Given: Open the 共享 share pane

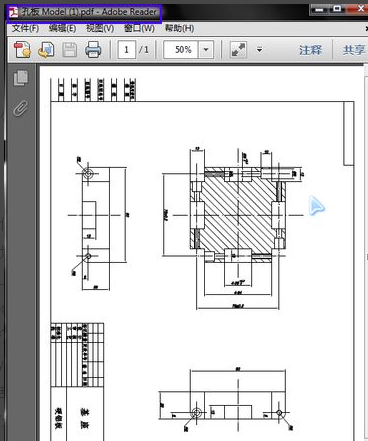Looking at the screenshot, I should coord(354,50).
